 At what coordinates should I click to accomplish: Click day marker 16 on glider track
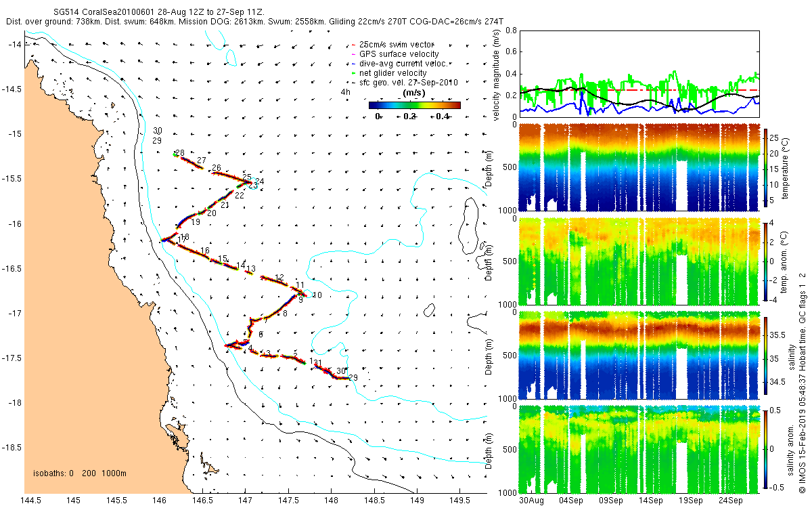tap(204, 251)
